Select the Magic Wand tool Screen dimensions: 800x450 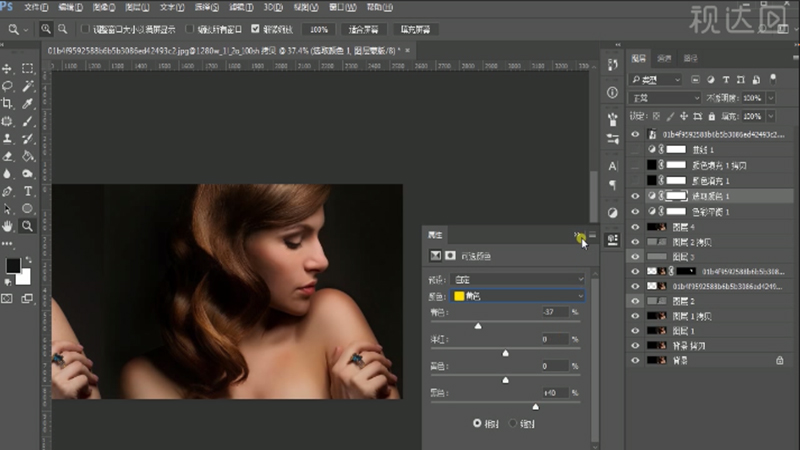tap(28, 86)
